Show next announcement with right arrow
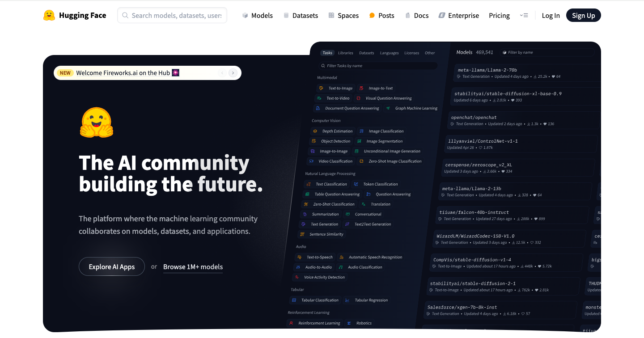 click(233, 73)
